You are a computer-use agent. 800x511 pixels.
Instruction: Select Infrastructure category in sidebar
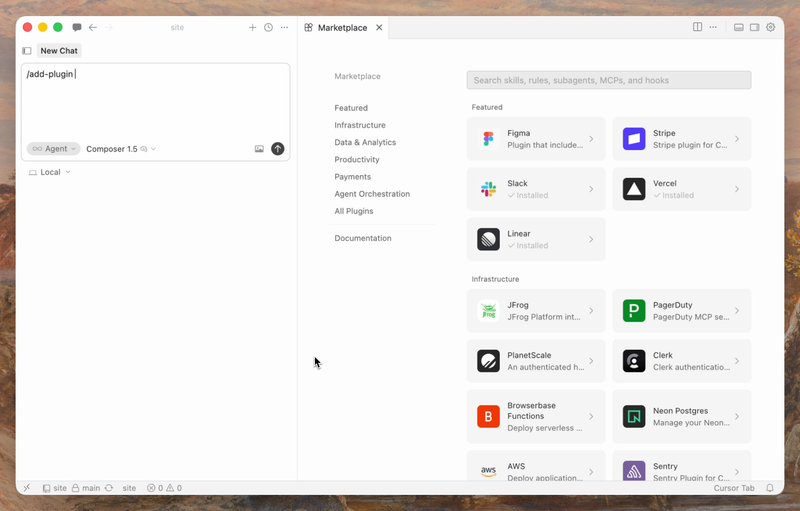pos(360,125)
